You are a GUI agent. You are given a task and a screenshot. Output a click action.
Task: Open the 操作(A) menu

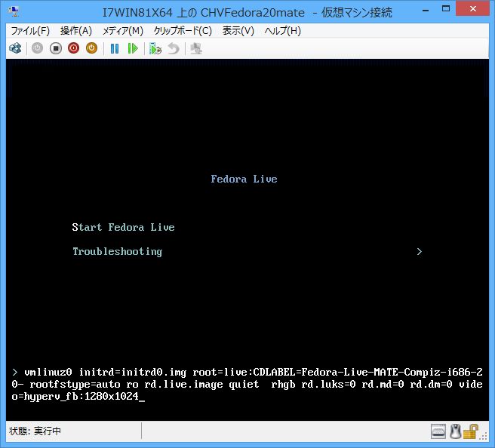(76, 31)
